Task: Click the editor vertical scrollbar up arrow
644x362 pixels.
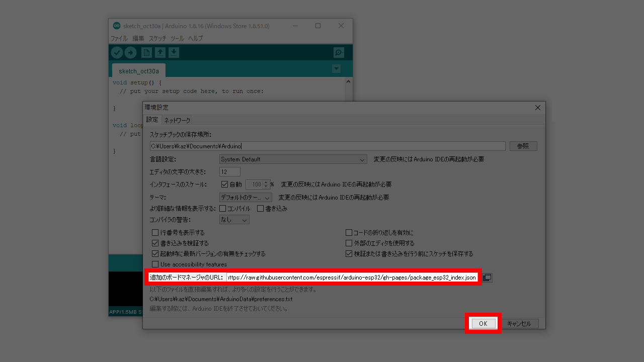Action: (348, 81)
